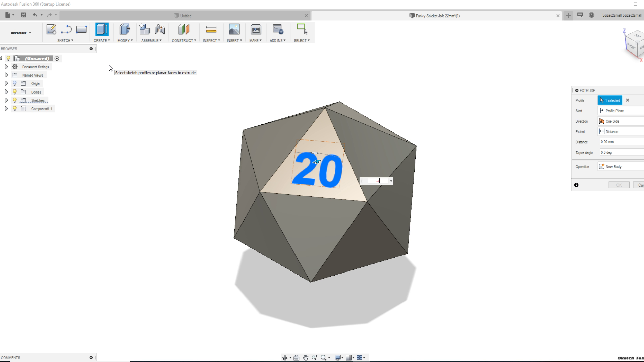
Task: Click the extrude info icon
Action: [576, 185]
